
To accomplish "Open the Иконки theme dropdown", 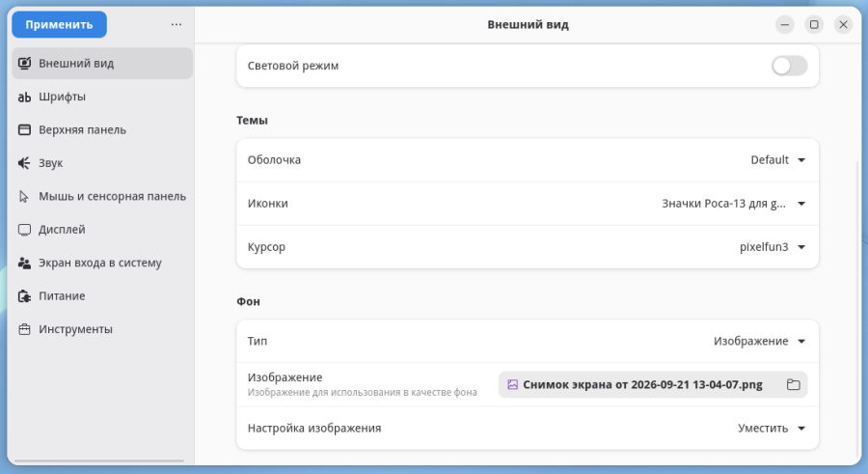I will (x=734, y=204).
